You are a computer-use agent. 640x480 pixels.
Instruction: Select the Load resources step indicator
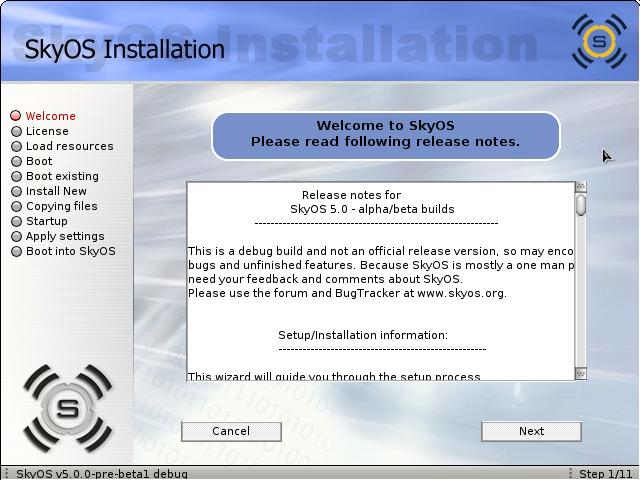click(16, 146)
